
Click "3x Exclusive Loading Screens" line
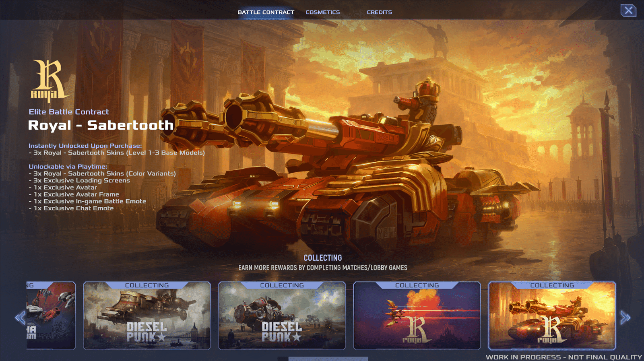tap(79, 181)
